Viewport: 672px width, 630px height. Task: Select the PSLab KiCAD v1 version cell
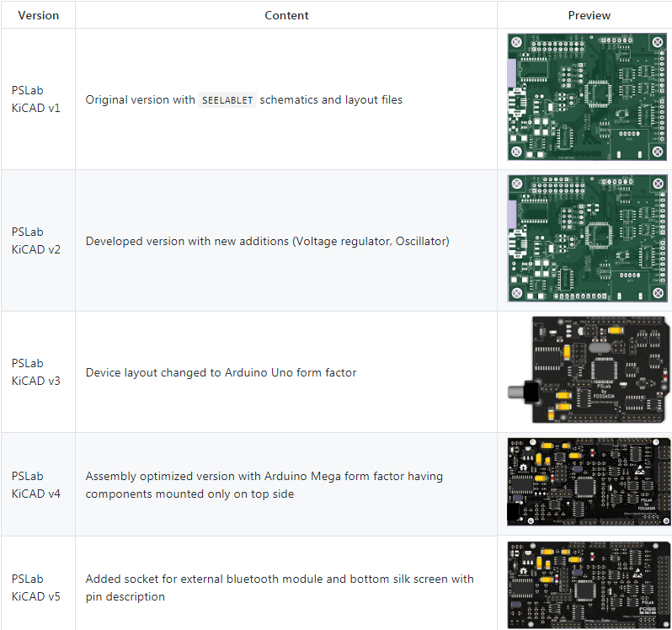point(38,99)
